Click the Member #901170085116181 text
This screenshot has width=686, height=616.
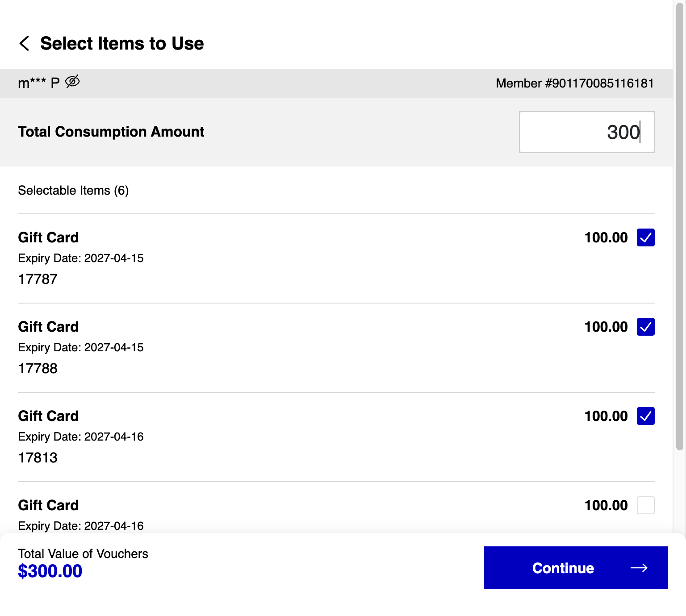coord(575,83)
